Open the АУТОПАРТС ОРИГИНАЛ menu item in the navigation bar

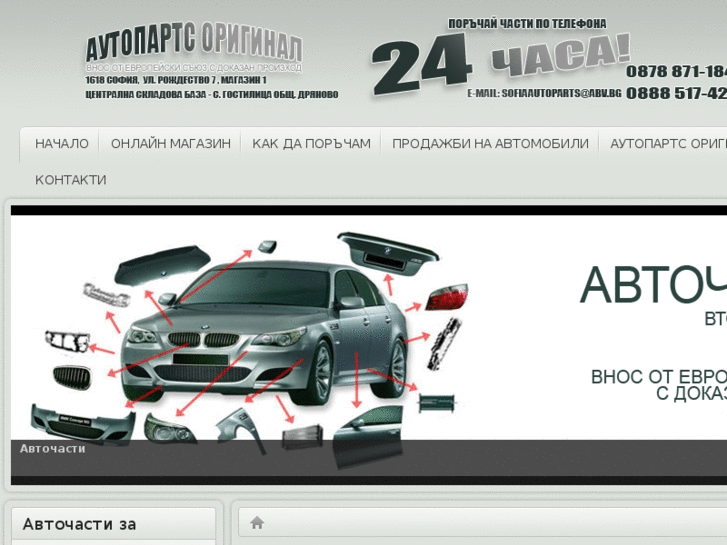pos(668,144)
